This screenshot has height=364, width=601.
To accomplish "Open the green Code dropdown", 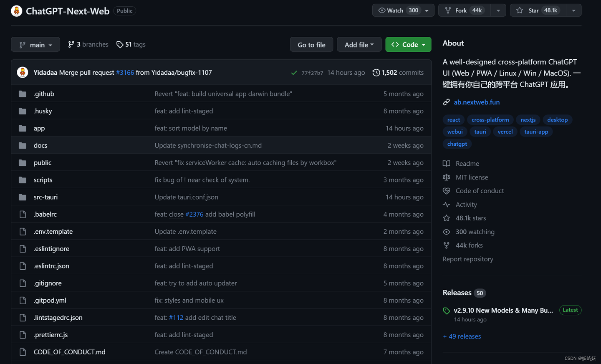I will point(408,45).
